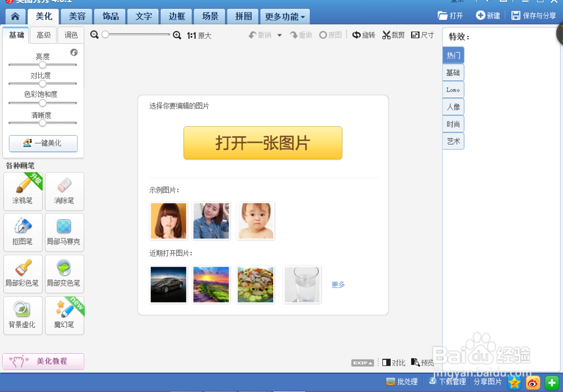This screenshot has width=563, height=392.
Task: Open the 魔幻笔 magic pen tool
Action: [x=64, y=315]
